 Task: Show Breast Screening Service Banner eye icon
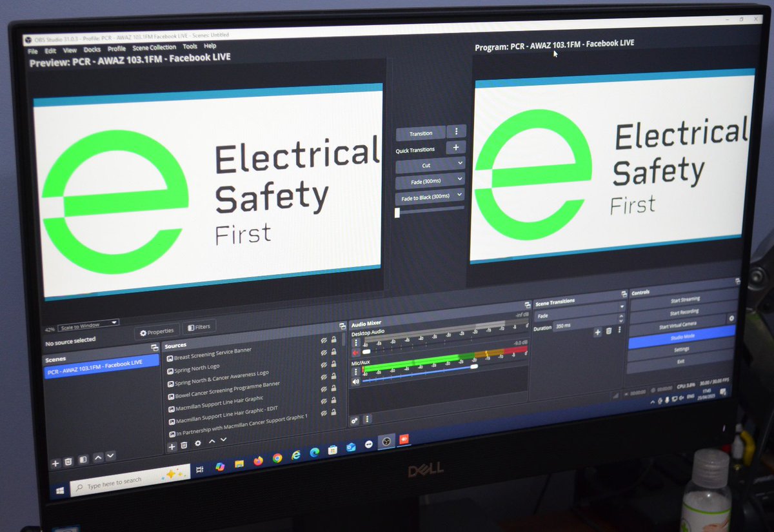tap(324, 340)
